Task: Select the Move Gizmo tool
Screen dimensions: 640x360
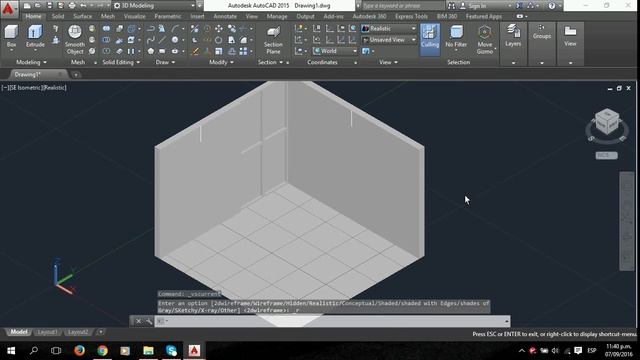Action: click(484, 40)
